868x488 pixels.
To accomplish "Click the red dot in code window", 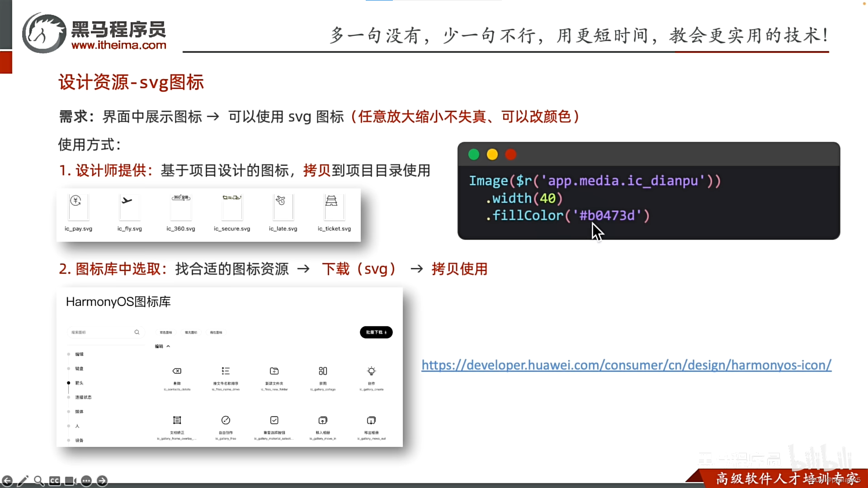I will point(510,155).
